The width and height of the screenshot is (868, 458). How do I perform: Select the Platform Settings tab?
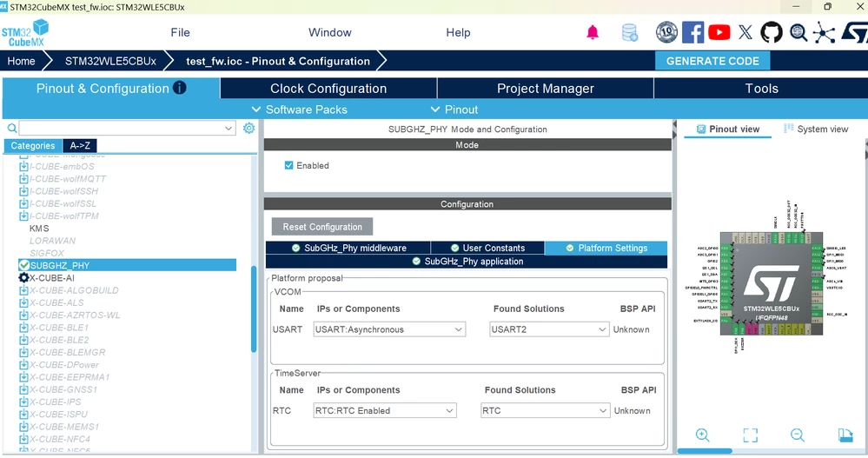[x=606, y=248]
